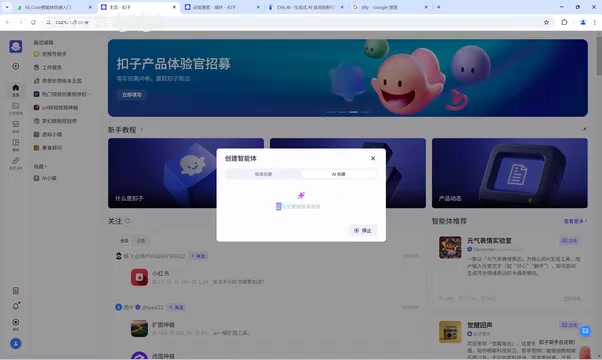Switch to the AI 创建 tab

339,174
